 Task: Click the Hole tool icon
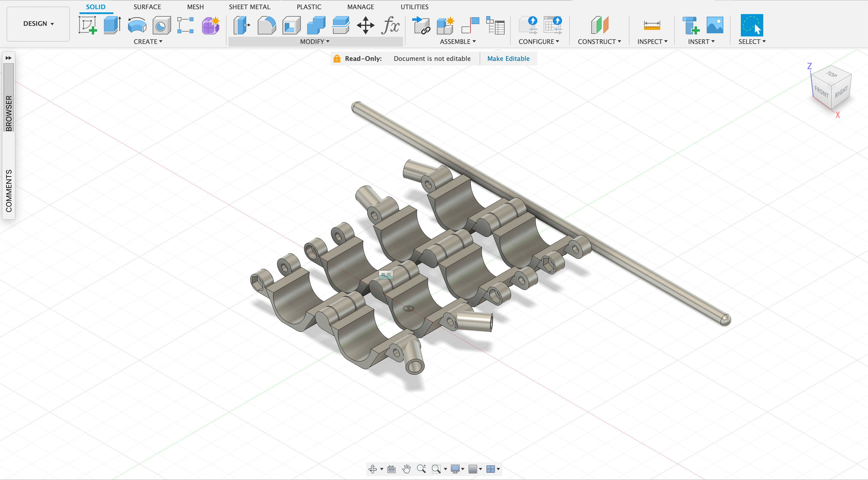point(161,25)
